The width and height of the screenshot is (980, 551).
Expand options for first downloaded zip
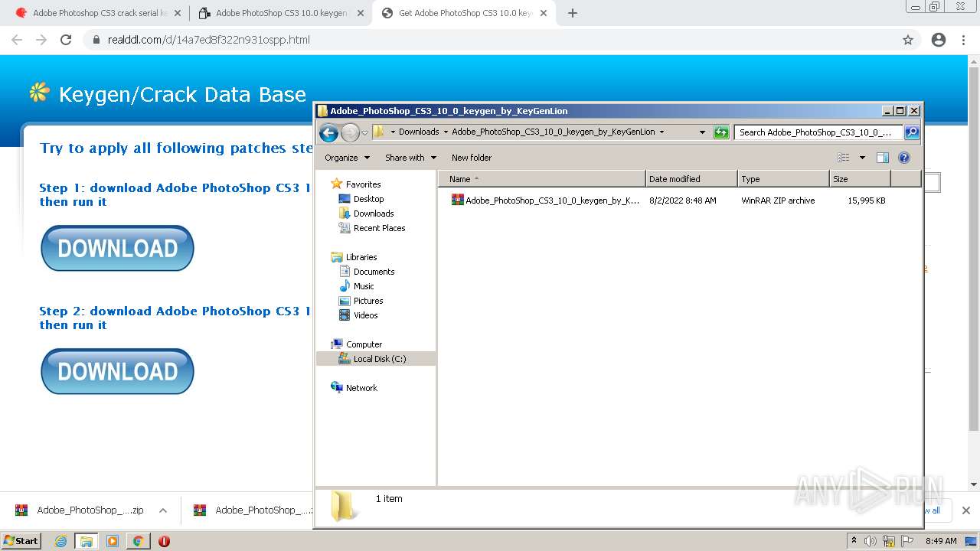163,510
